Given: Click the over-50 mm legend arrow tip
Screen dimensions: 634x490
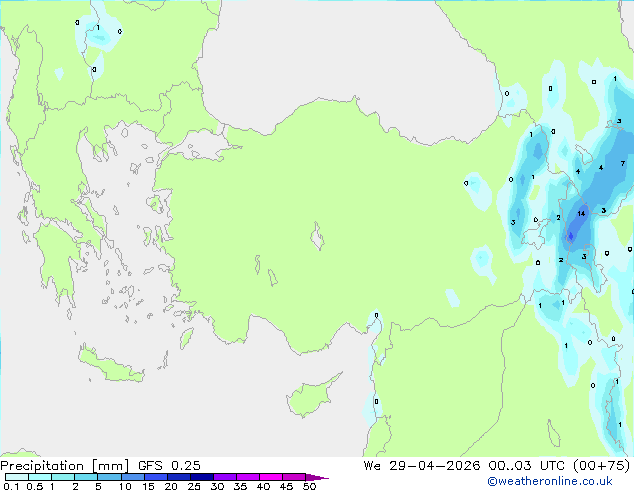Looking at the screenshot, I should pos(317,477).
